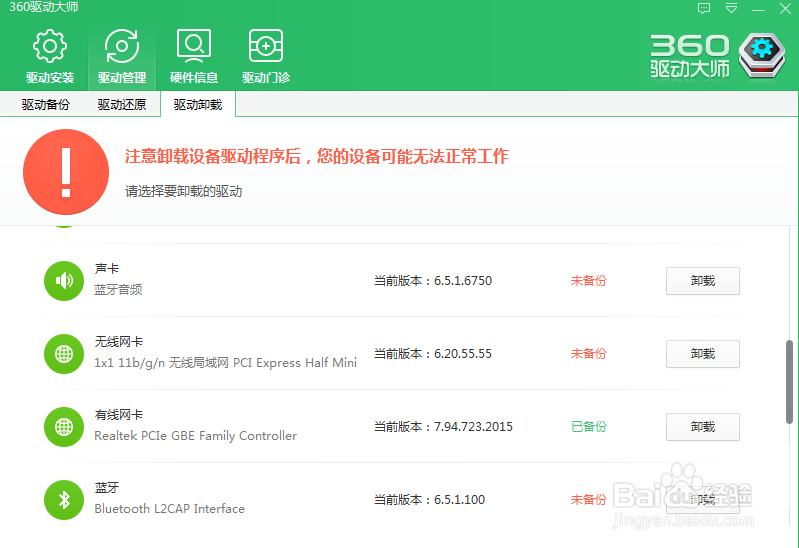Screen dimensions: 799x548
Task: Select the 1x1 11b/g/n 无线局域网 device name
Action: pyautogui.click(x=225, y=362)
